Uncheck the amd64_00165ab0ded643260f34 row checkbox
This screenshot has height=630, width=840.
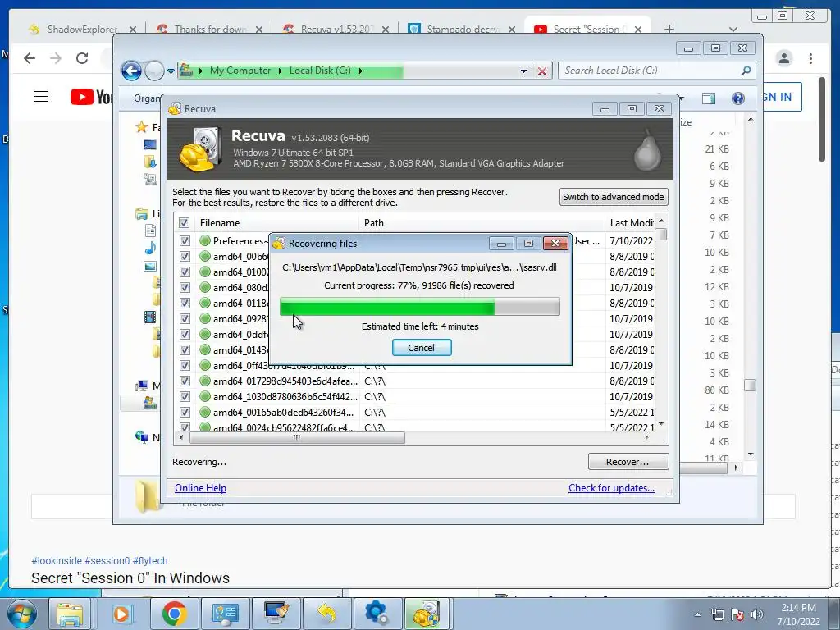(185, 412)
